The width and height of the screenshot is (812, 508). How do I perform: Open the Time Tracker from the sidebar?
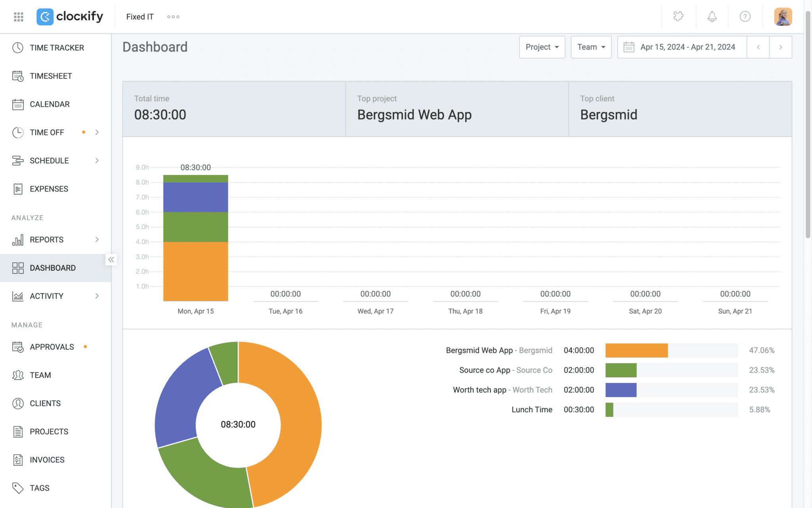(57, 48)
